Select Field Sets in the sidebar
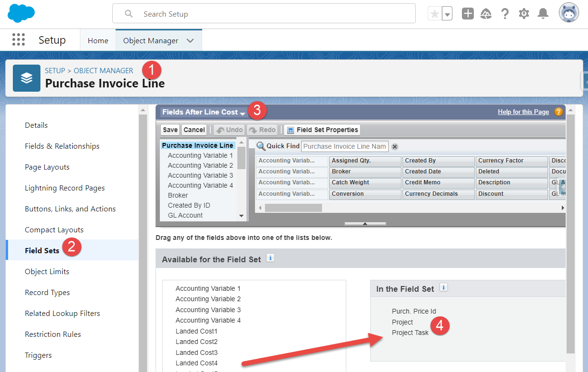This screenshot has height=372, width=588. pyautogui.click(x=42, y=250)
